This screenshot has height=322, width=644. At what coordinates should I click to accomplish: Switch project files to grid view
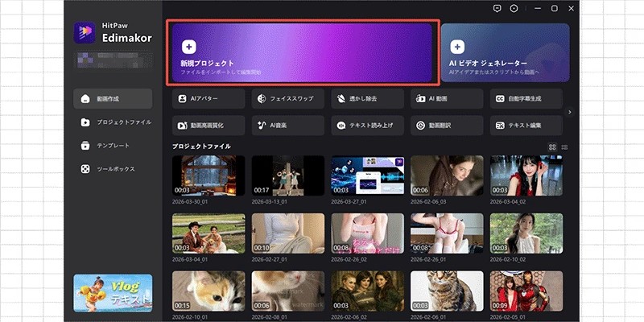[x=552, y=147]
